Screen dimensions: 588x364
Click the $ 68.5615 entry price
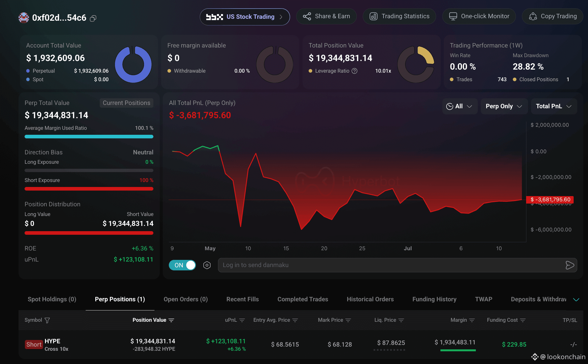tap(285, 345)
